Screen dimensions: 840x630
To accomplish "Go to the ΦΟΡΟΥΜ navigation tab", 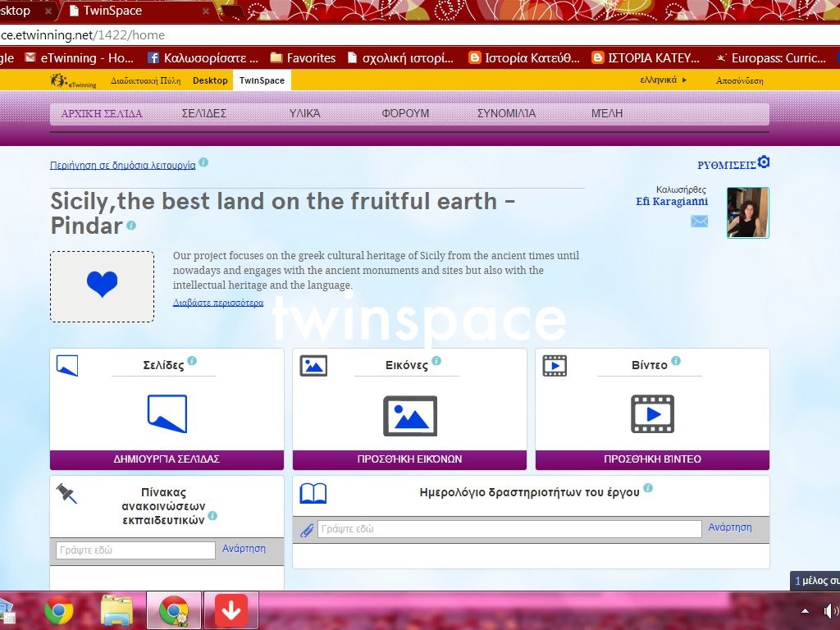I will coord(405,113).
